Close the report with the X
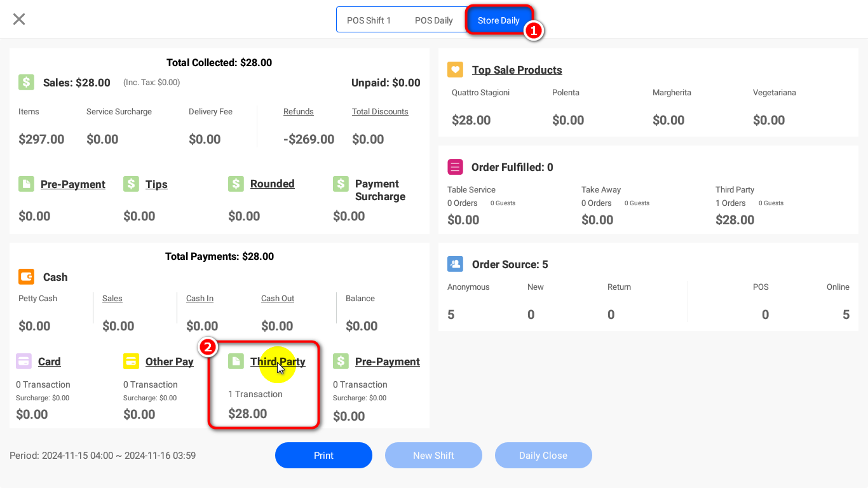The height and width of the screenshot is (488, 868). 19,19
